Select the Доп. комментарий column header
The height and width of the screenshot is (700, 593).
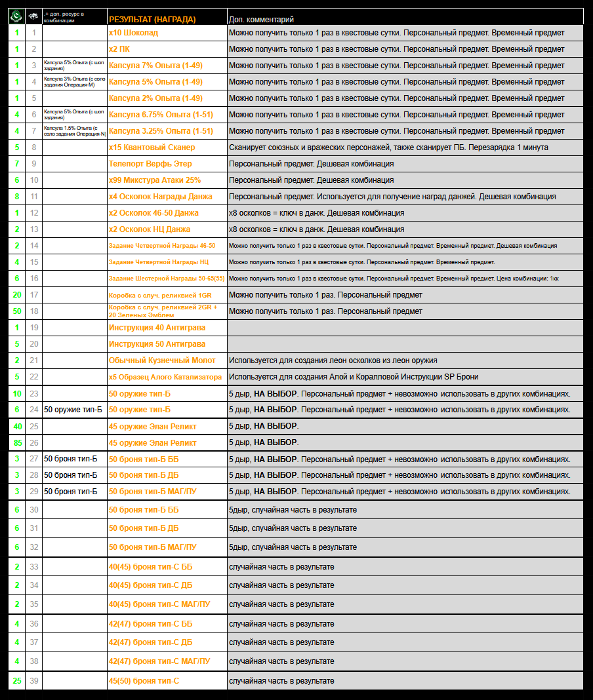pos(261,20)
